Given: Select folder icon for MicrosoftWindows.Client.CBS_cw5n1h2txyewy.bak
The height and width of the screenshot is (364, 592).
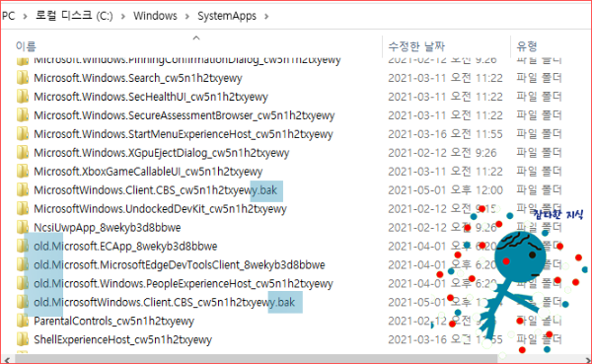Looking at the screenshot, I should [x=23, y=190].
